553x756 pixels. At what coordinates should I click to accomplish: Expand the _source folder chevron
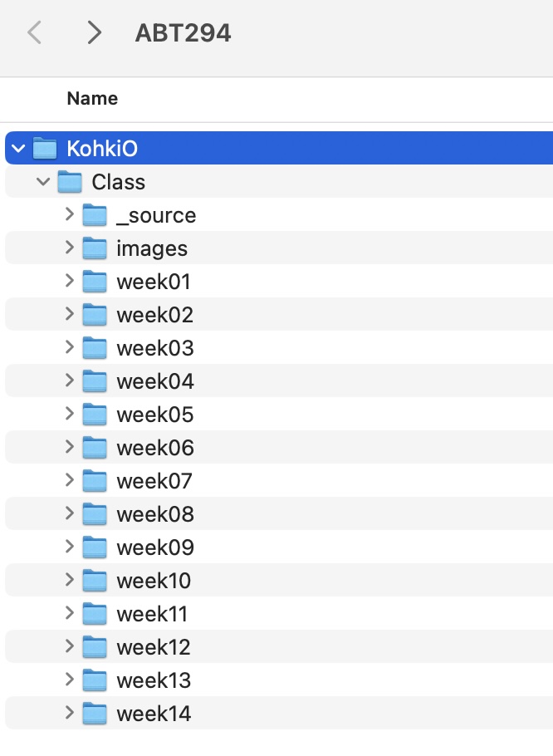(x=69, y=215)
